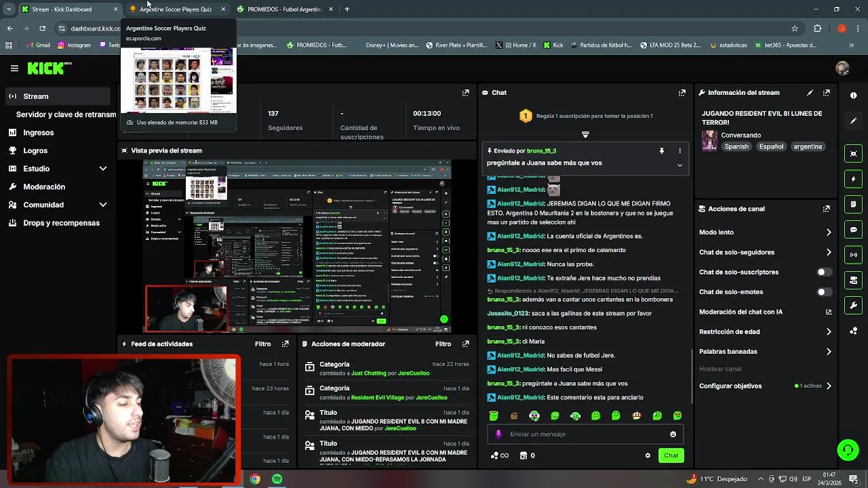
Task: Open the info icon in the right sidebar
Action: [853, 96]
